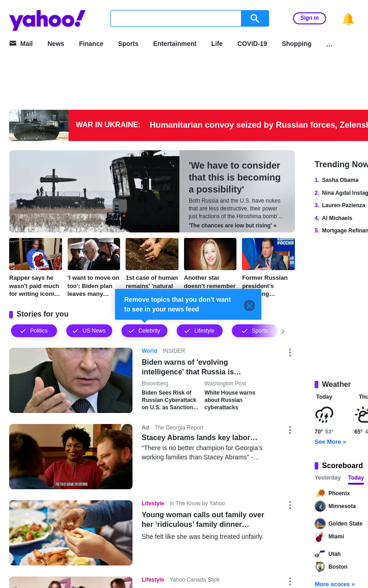
Task: Click the Sign in button
Action: (310, 18)
